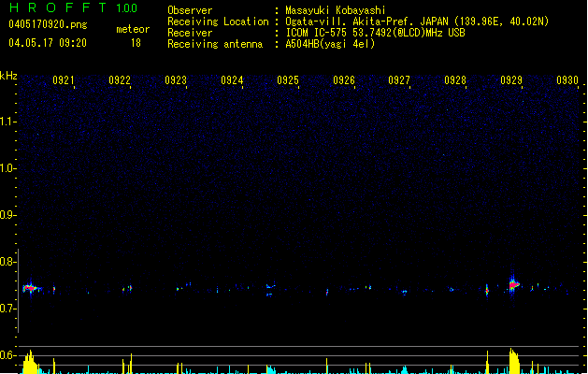The image size is (588, 374).
Task: Click the 0929 time marker
Action: pyautogui.click(x=511, y=80)
